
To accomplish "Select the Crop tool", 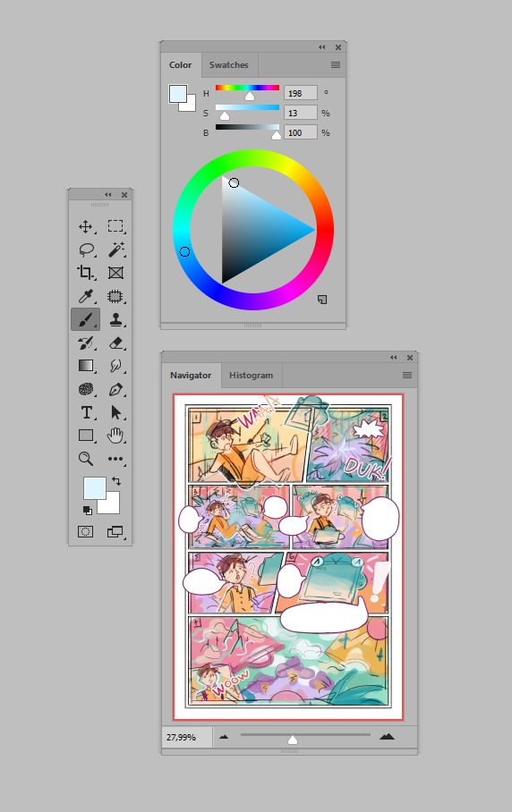I will (x=86, y=273).
